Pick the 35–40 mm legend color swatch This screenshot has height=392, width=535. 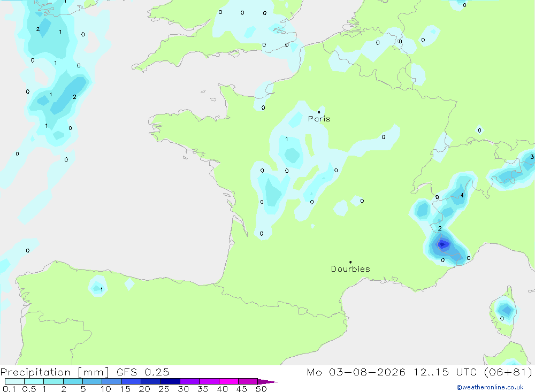pyautogui.click(x=209, y=381)
